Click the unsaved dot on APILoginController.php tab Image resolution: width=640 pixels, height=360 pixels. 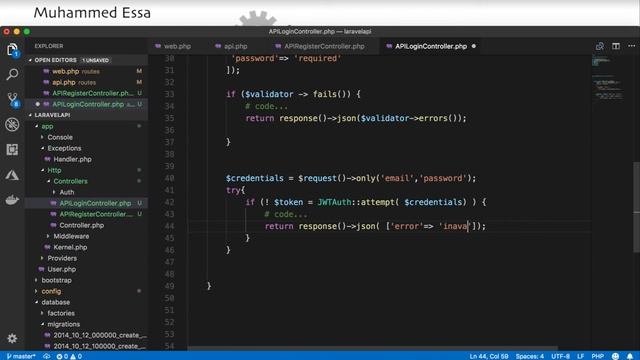coord(474,46)
